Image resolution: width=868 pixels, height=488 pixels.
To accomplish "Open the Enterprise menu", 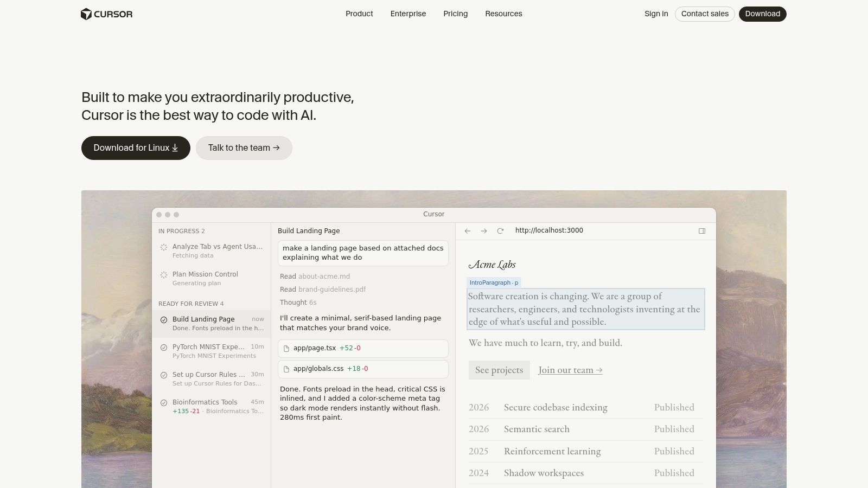I will point(408,14).
